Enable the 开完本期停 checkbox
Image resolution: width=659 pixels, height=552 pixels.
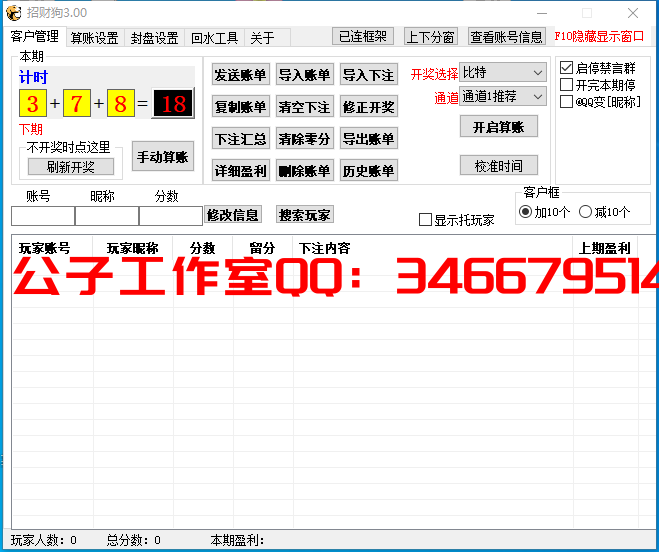(x=566, y=85)
